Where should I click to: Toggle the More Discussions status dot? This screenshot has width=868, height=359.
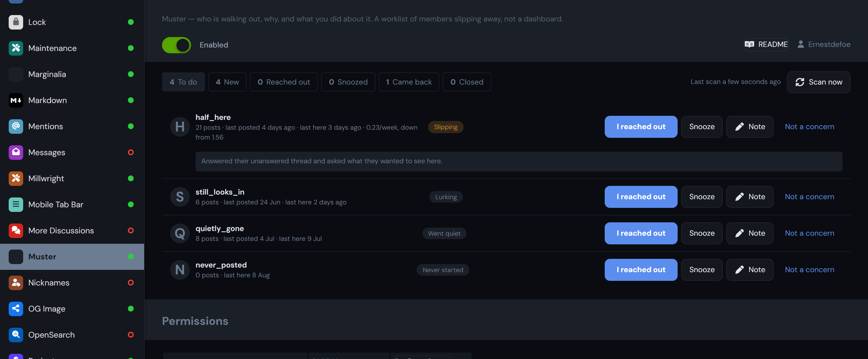[131, 230]
